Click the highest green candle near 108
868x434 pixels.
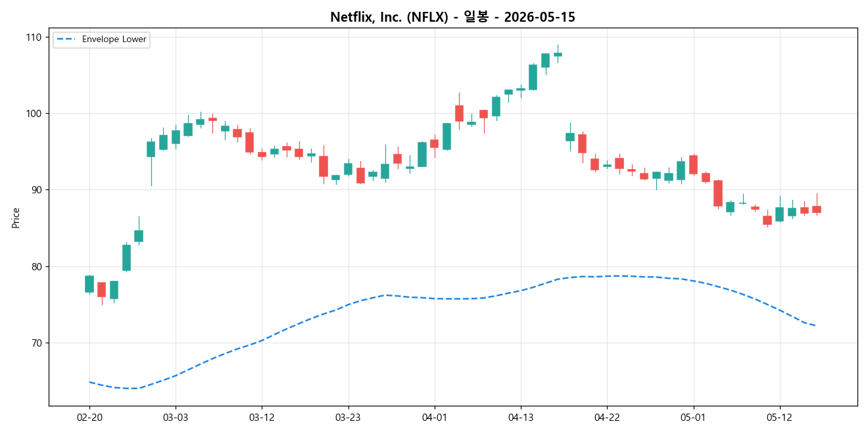pos(558,54)
